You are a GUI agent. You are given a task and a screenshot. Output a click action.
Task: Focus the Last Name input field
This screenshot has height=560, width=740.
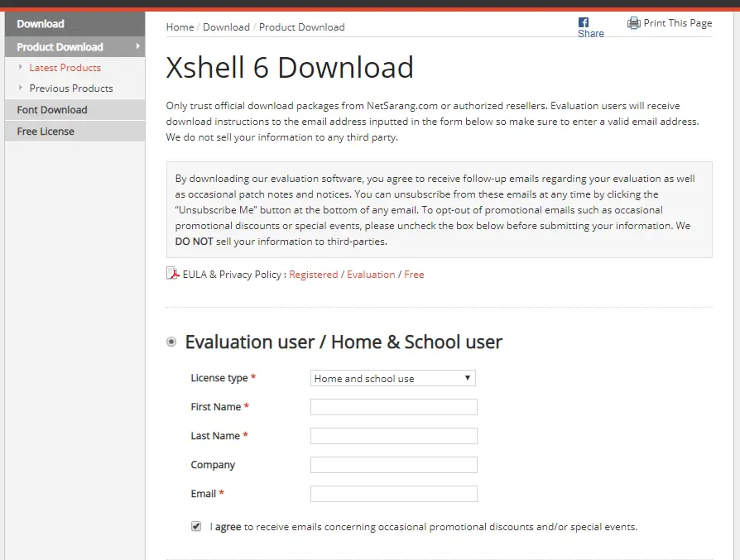click(x=394, y=436)
